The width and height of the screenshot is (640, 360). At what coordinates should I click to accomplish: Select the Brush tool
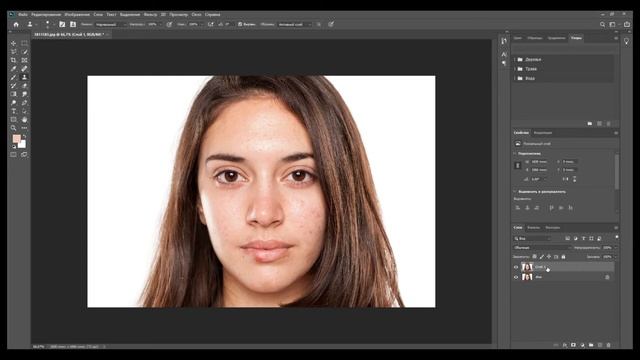pos(13,77)
